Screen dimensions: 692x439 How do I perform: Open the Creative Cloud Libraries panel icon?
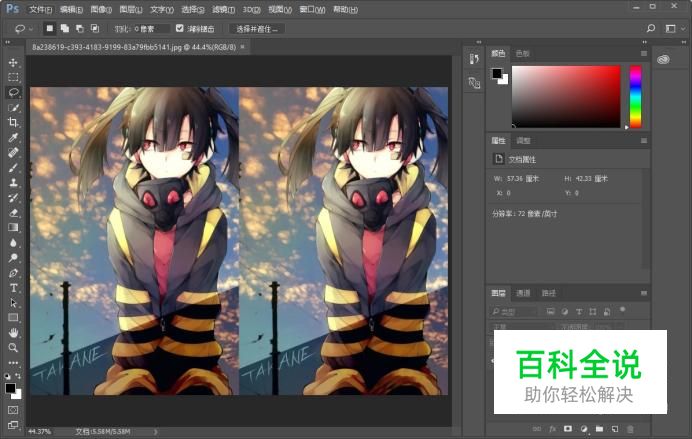click(x=663, y=59)
